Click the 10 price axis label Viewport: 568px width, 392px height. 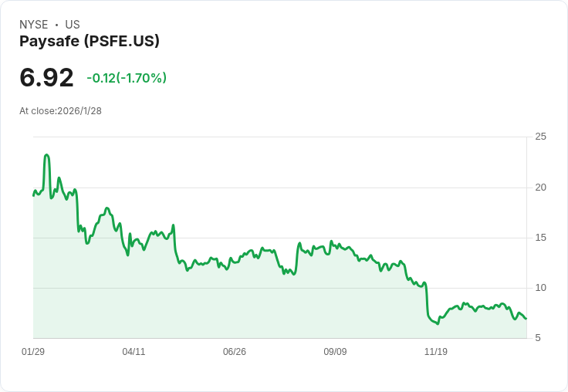(541, 288)
